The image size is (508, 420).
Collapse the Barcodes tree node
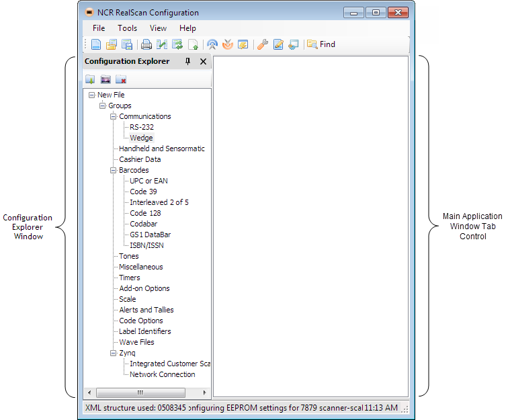point(113,170)
